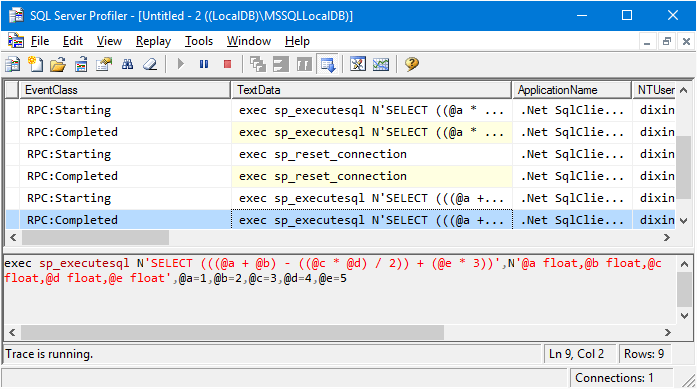
Task: Select RPC:Starting row with SELECT (((@a +
Action: pyautogui.click(x=340, y=198)
